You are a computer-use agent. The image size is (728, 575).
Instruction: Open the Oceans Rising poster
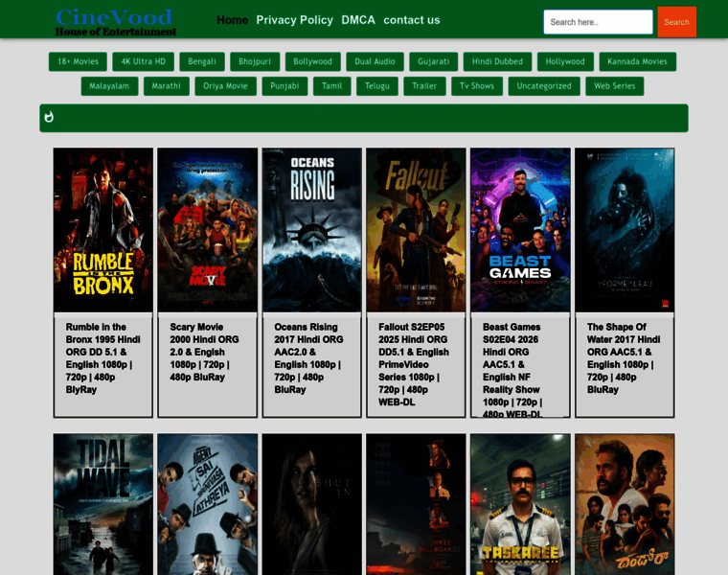(312, 230)
